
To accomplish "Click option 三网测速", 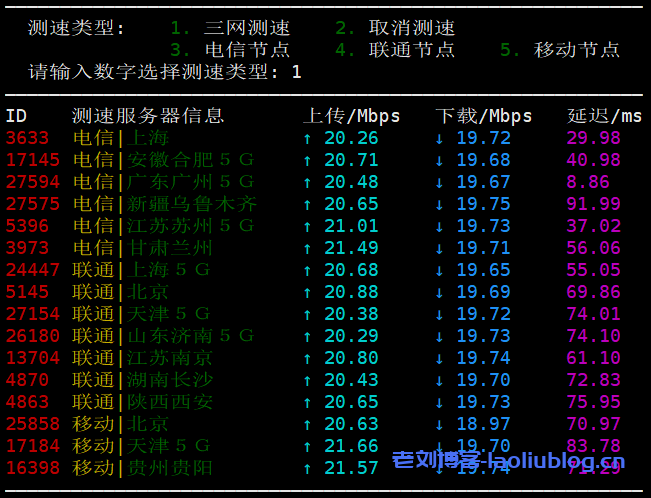I will pyautogui.click(x=247, y=28).
